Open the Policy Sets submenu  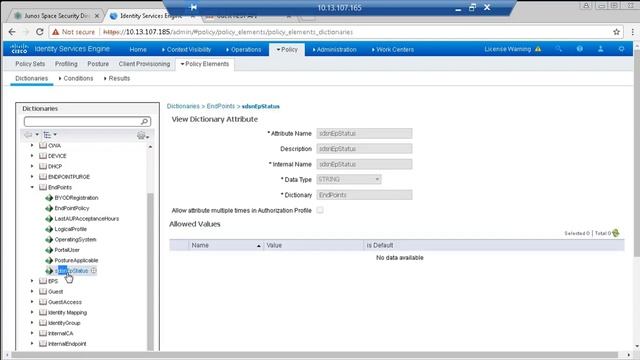click(x=30, y=64)
